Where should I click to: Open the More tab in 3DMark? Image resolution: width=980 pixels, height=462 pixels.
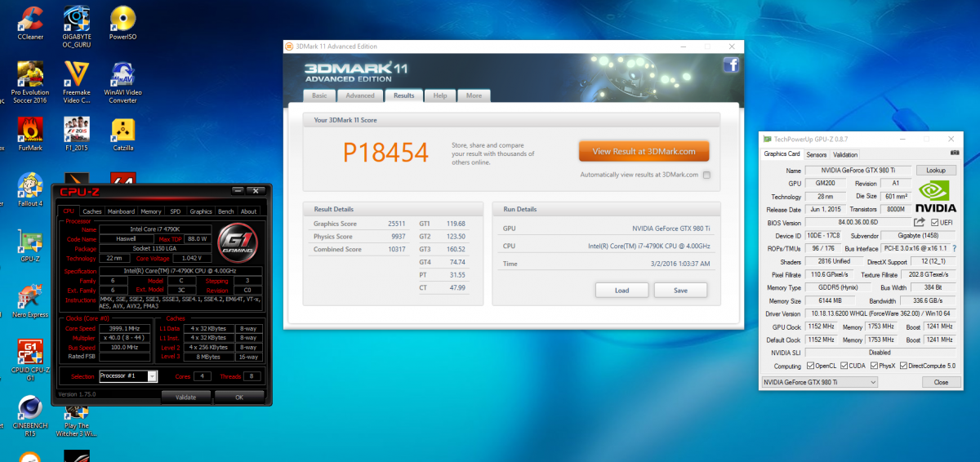474,96
